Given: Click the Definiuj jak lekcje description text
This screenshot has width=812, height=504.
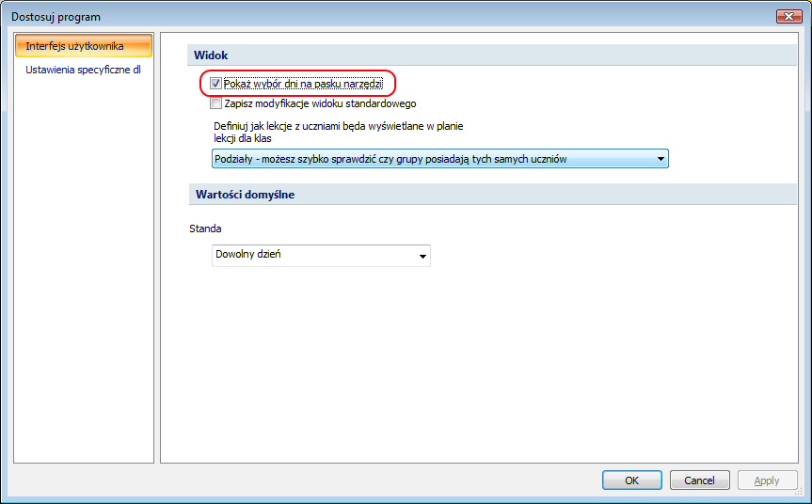Looking at the screenshot, I should click(x=338, y=132).
